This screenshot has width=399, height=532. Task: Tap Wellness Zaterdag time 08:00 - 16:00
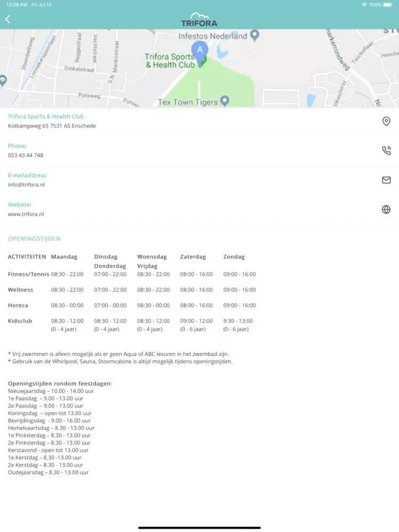[x=196, y=290]
